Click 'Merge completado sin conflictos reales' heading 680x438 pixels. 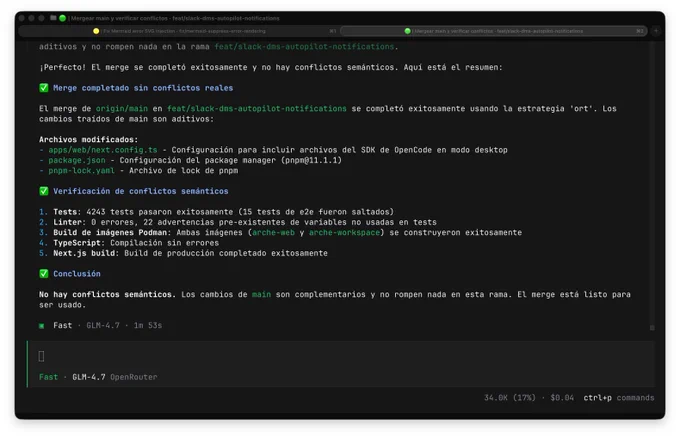pos(143,88)
